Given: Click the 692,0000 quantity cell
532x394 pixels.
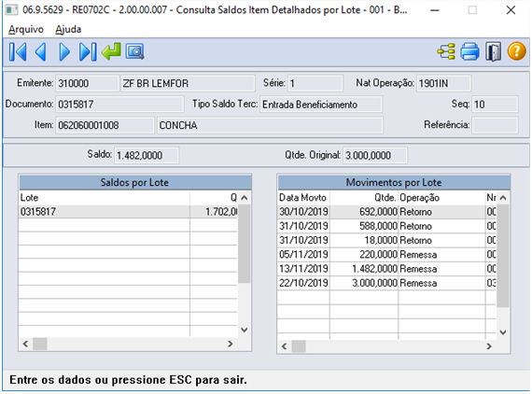Looking at the screenshot, I should [364, 212].
